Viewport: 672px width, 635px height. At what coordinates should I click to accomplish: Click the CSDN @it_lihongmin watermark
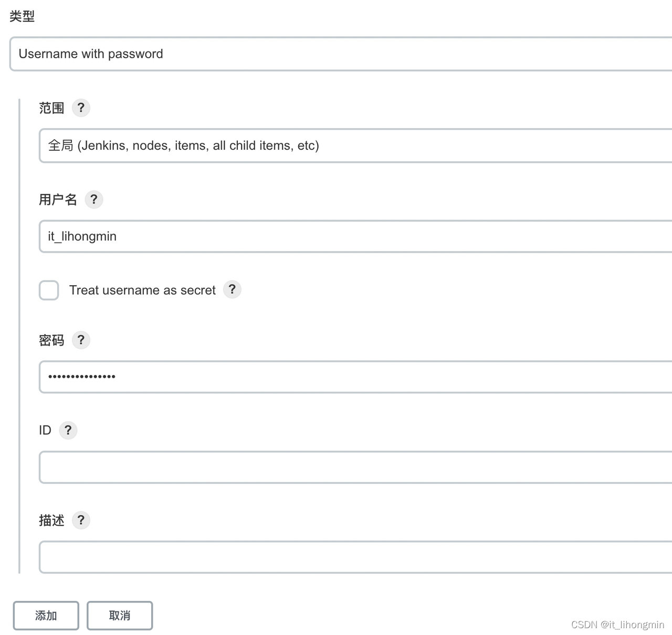(x=617, y=624)
